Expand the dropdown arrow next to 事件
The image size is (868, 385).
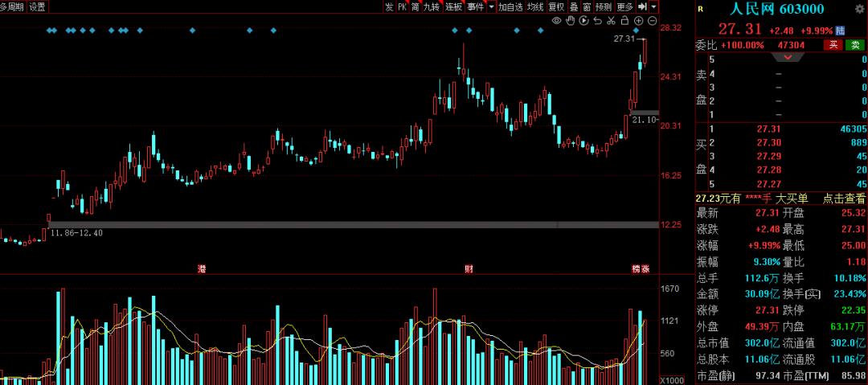(x=491, y=6)
